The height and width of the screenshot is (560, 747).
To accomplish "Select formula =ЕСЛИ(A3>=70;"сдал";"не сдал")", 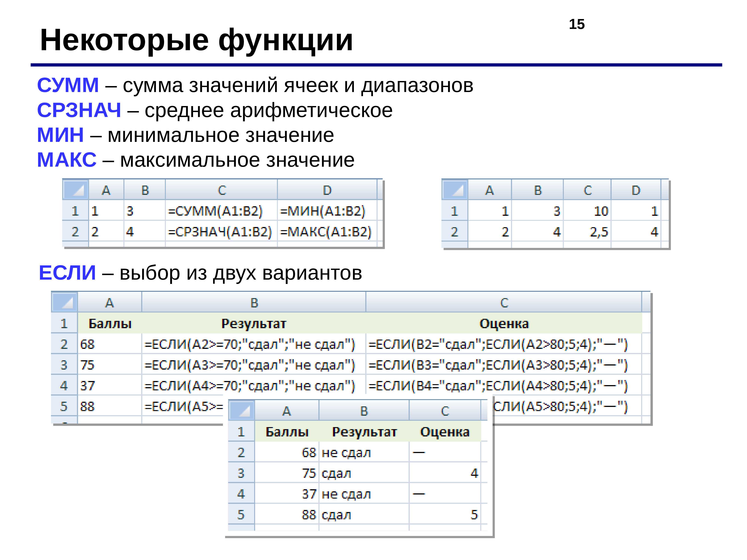I will tap(254, 365).
